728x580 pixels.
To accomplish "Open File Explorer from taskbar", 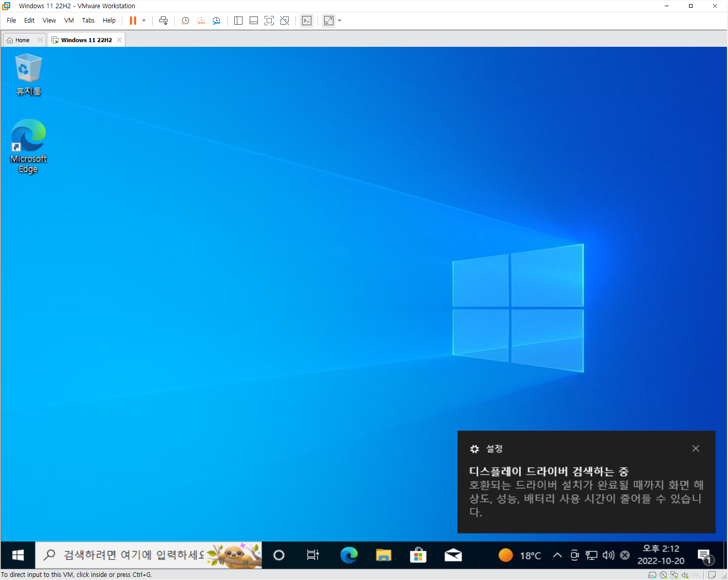I will coord(384,555).
